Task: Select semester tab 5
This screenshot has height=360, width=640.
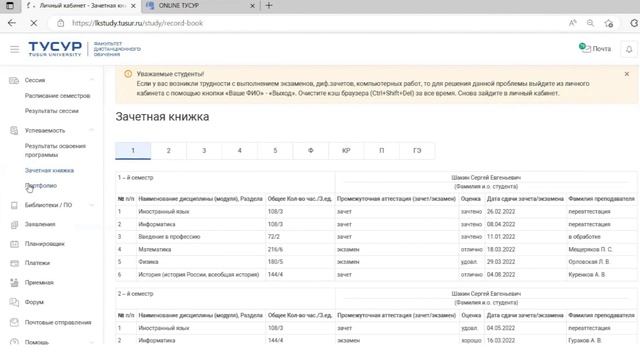Action: tap(275, 151)
